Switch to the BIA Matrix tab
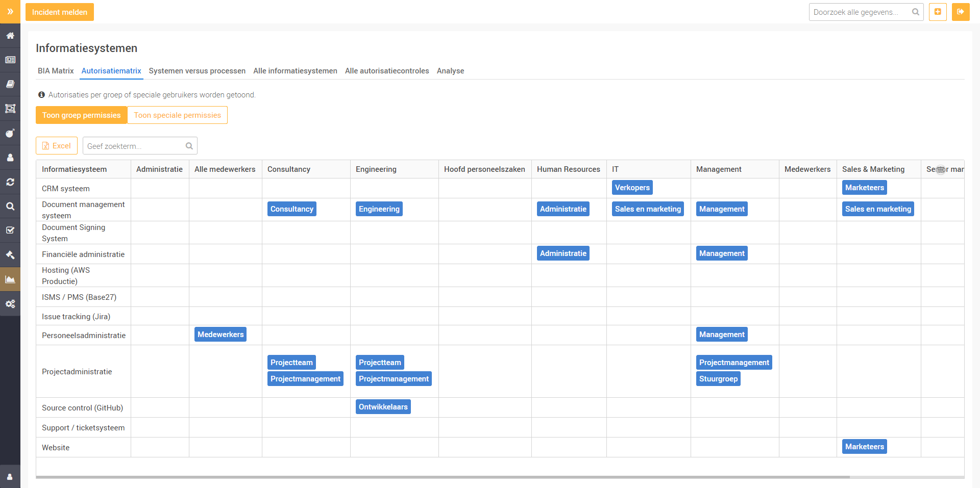The height and width of the screenshot is (488, 980). coord(56,71)
